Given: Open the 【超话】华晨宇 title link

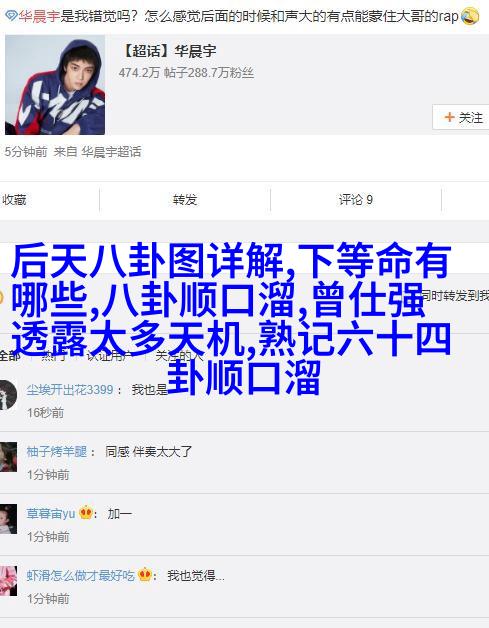Looking at the screenshot, I should (x=168, y=51).
